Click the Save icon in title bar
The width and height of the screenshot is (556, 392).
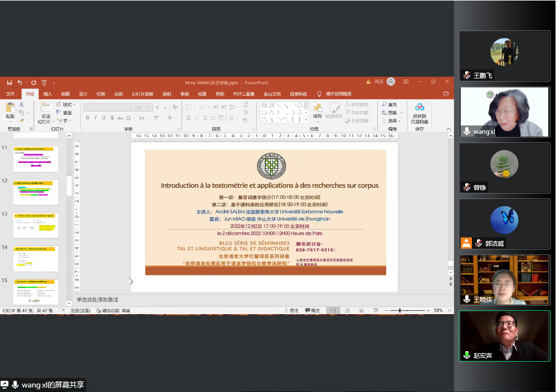(9, 82)
